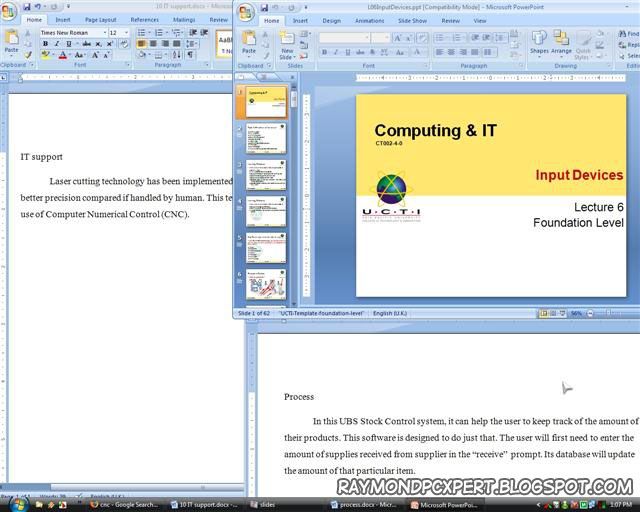Apply superscript in Word font group
Screen dimensions: 640x512
[109, 44]
